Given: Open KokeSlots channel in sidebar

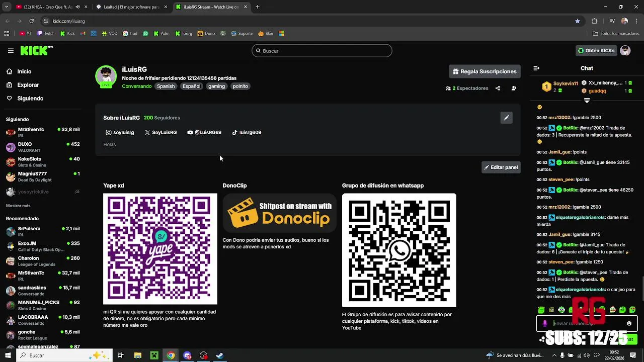Looking at the screenshot, I should point(43,162).
